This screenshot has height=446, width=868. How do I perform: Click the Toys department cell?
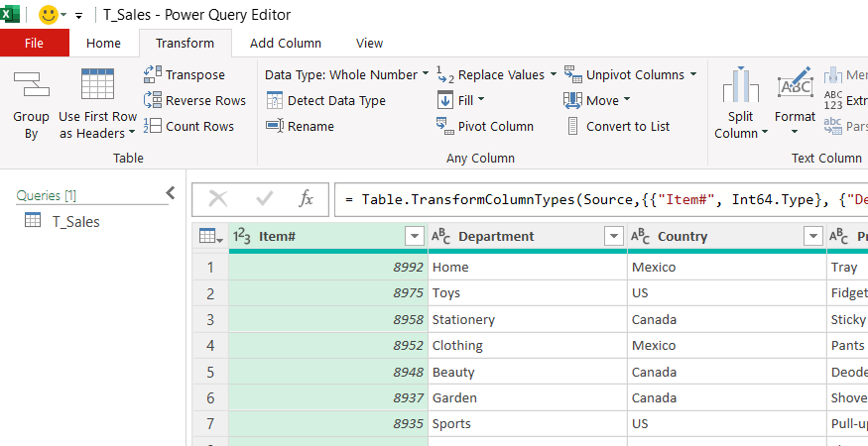[528, 293]
